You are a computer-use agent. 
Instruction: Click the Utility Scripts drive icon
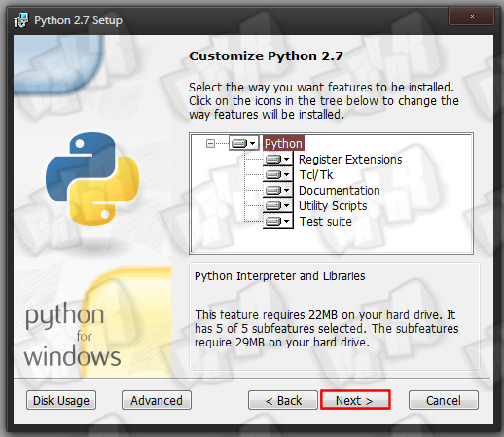tap(273, 206)
